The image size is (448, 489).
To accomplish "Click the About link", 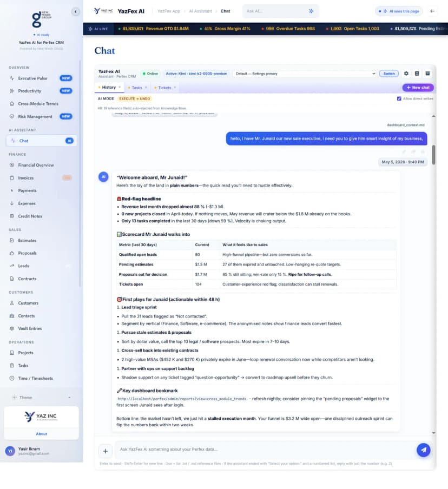I will [x=41, y=434].
